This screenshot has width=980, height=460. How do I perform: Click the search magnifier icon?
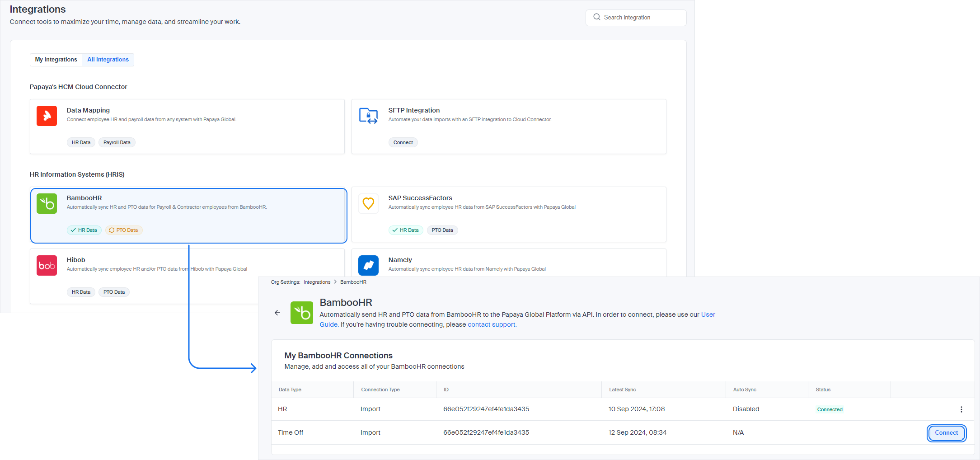pyautogui.click(x=597, y=17)
